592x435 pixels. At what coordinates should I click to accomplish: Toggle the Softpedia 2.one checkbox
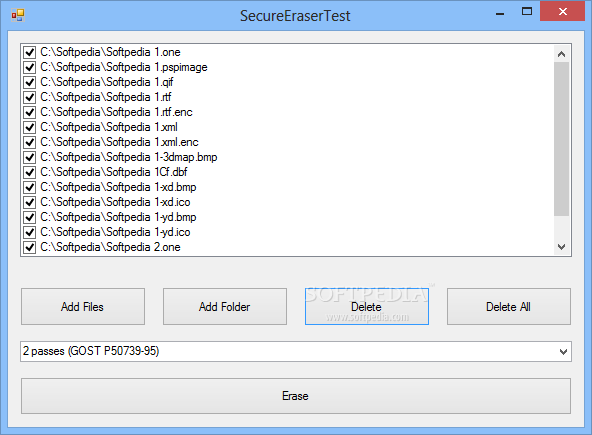point(29,247)
